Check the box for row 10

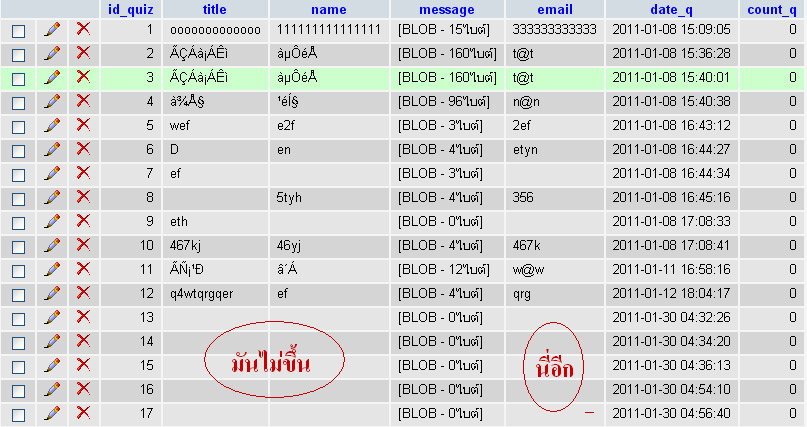[19, 247]
